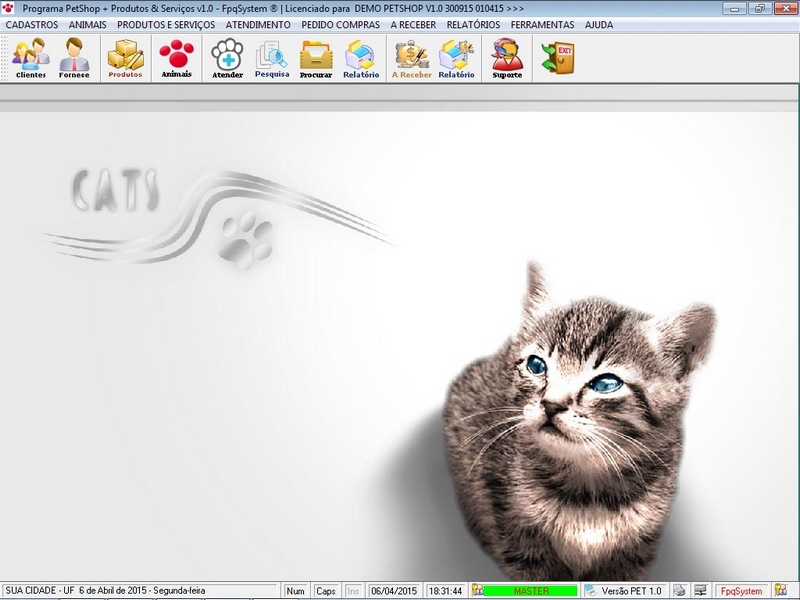This screenshot has height=600, width=800.
Task: Open Procurar file drawer icon
Action: click(x=316, y=58)
